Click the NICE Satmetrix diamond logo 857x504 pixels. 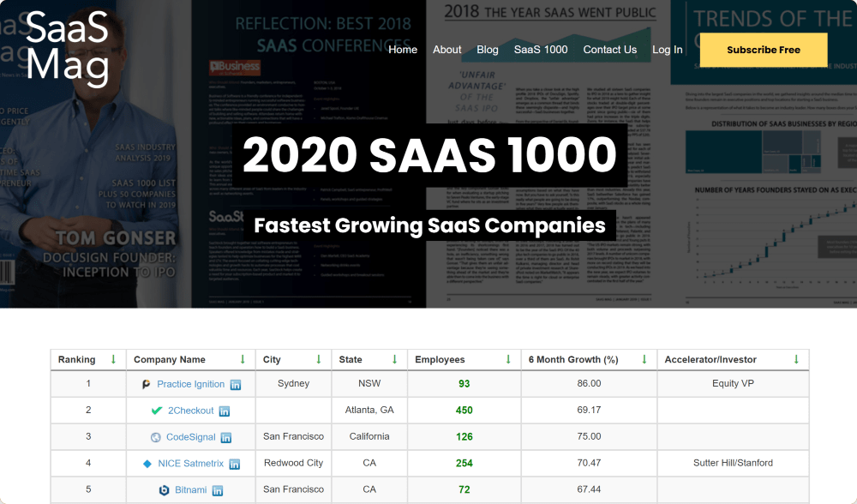(147, 464)
